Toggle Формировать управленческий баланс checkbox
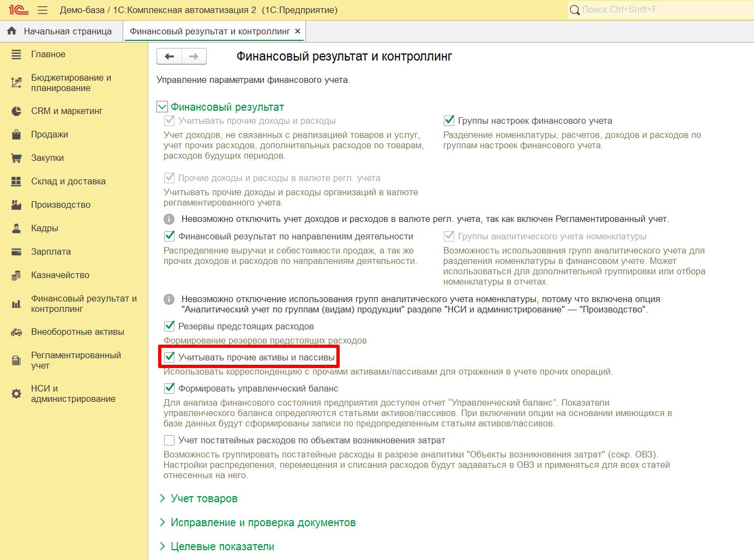This screenshot has height=560, width=754. tap(170, 388)
